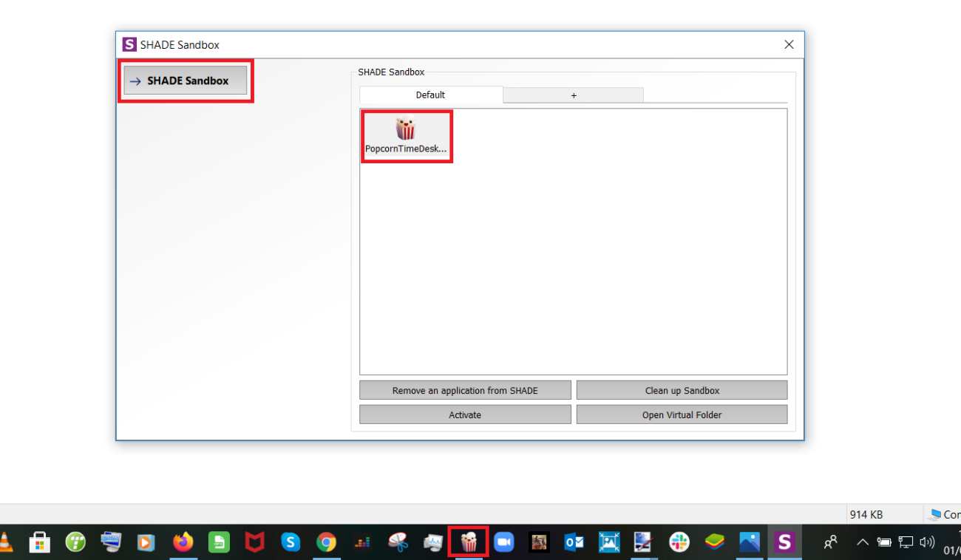Expand hidden icons in the system tray
The height and width of the screenshot is (560, 961).
(863, 542)
